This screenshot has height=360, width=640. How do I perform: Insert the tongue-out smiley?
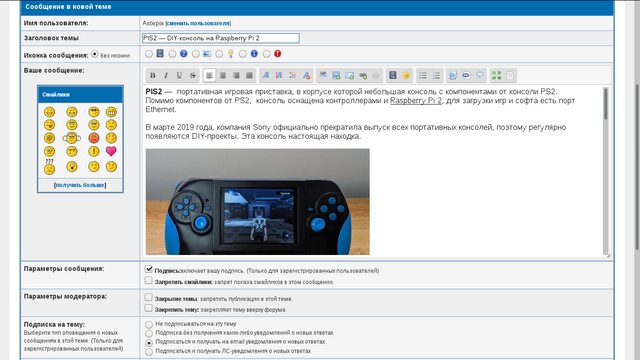[49, 124]
